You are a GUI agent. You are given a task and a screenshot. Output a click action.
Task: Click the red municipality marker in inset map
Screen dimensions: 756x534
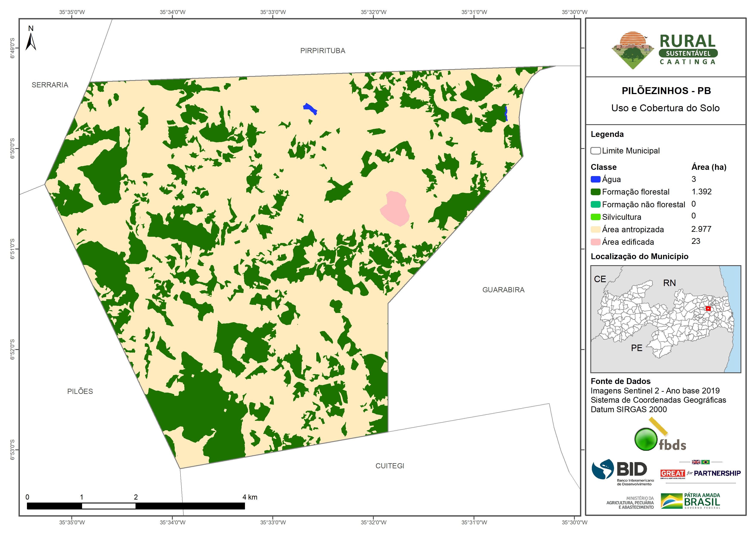click(708, 309)
